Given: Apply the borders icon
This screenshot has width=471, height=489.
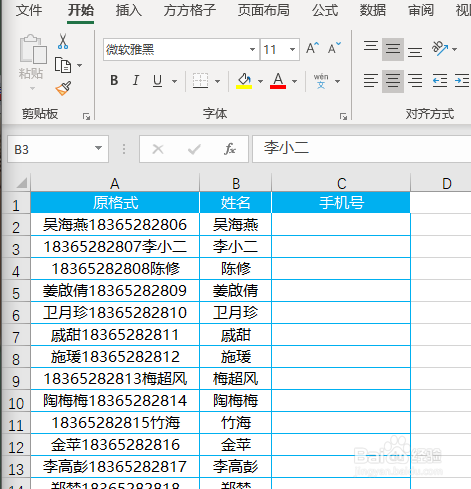Looking at the screenshot, I should coord(201,81).
